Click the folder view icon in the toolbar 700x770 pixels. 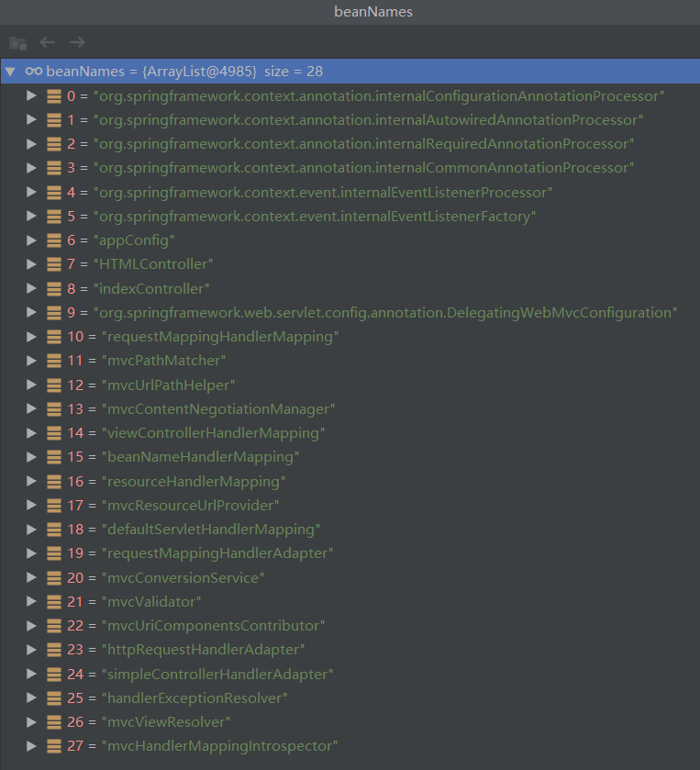pyautogui.click(x=17, y=43)
